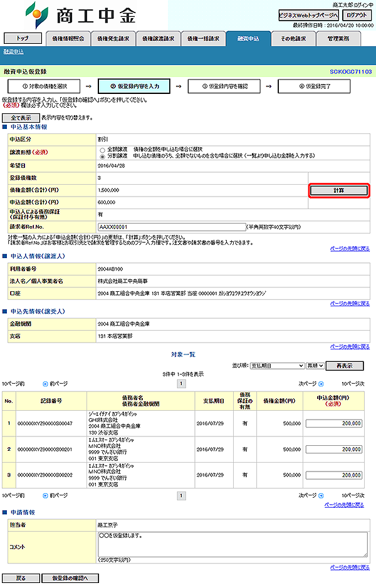376x588 pixels.
Task: Go to ビジネスWebトップページへ
Action: pos(308,16)
